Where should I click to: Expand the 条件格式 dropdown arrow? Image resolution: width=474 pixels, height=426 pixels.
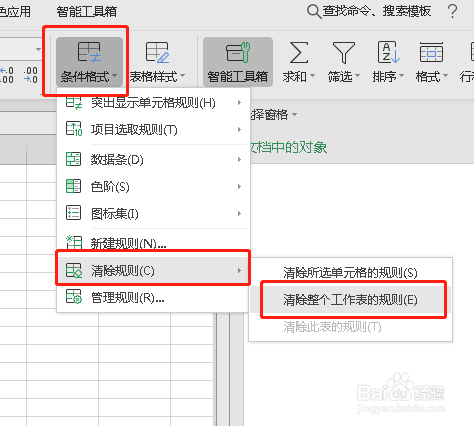point(115,76)
